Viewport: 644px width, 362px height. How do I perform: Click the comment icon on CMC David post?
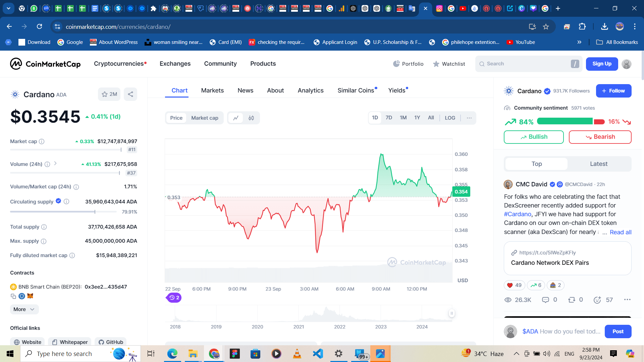point(546,300)
